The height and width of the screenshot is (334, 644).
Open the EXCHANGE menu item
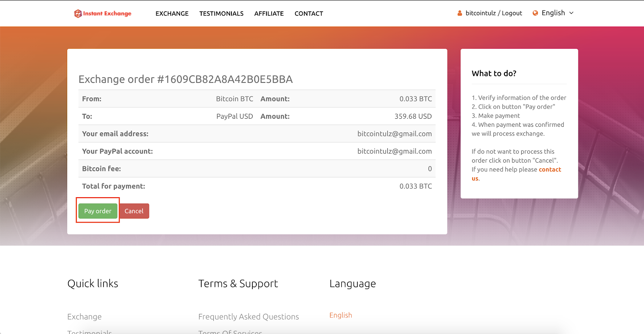pos(172,14)
